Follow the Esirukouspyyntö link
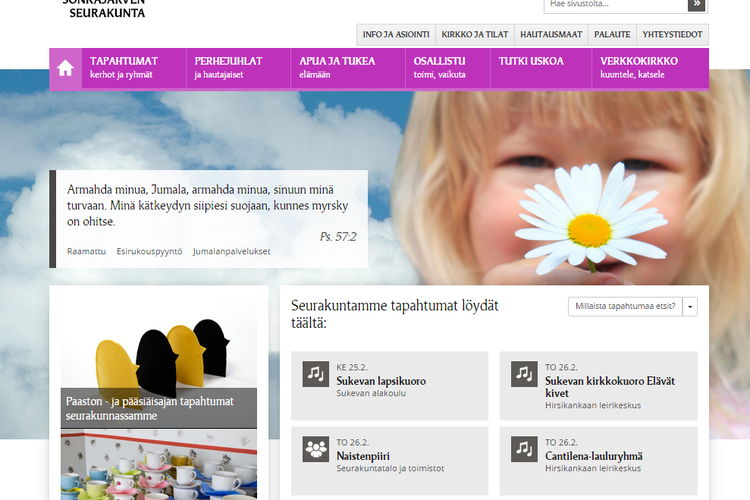This screenshot has height=500, width=750. [149, 252]
